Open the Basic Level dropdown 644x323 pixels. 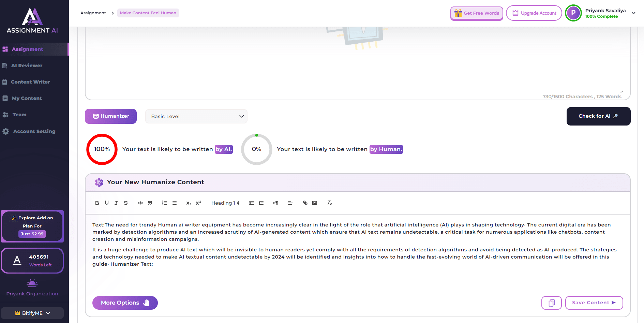click(x=196, y=116)
